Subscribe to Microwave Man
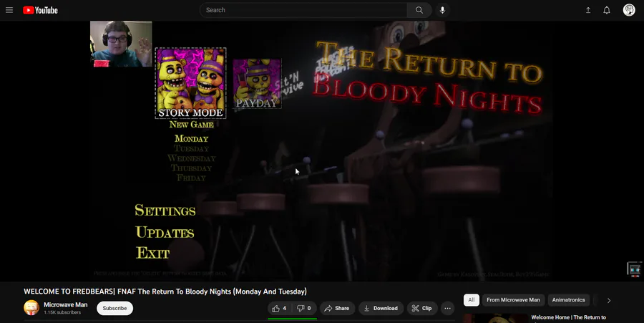The image size is (644, 323). (114, 308)
